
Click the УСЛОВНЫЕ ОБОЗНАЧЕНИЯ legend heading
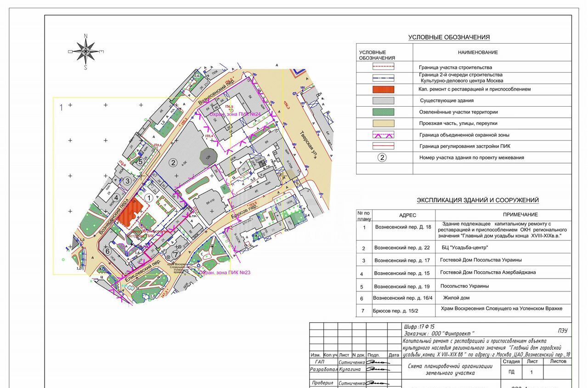[449, 37]
